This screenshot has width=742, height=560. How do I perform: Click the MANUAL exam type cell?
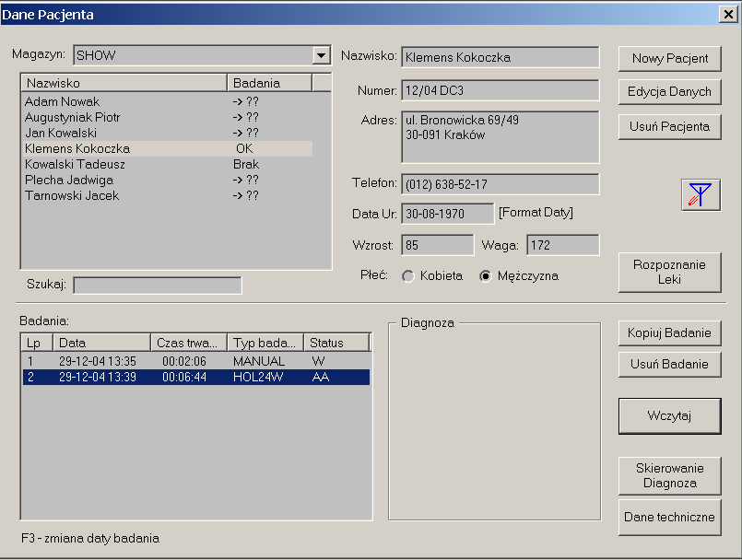pyautogui.click(x=259, y=361)
